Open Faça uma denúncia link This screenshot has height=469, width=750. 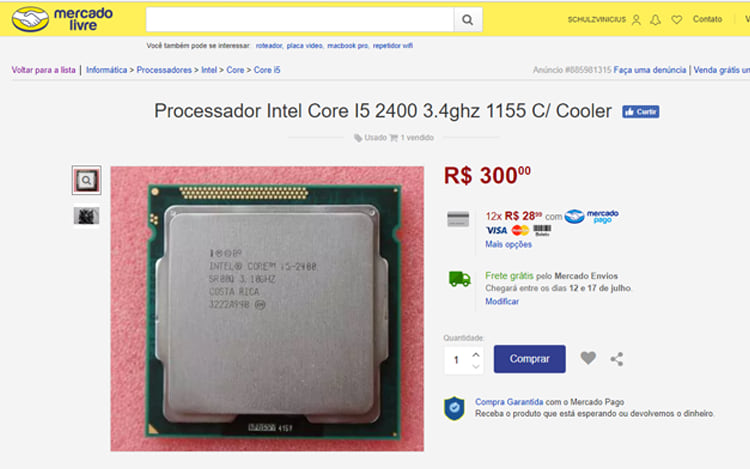650,70
